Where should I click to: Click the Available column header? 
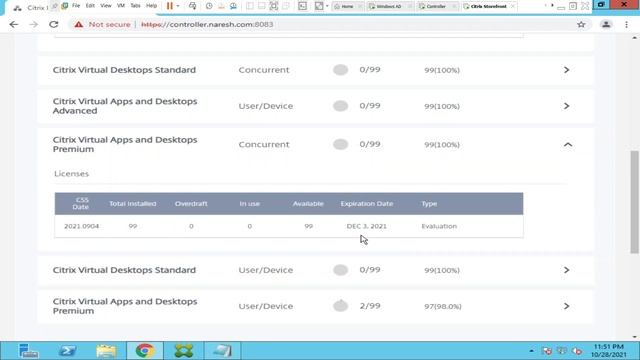(x=308, y=203)
